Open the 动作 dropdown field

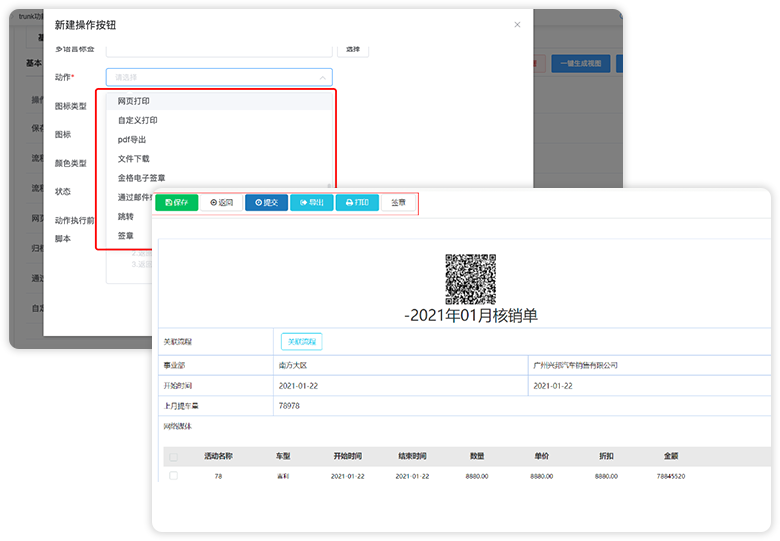point(219,77)
